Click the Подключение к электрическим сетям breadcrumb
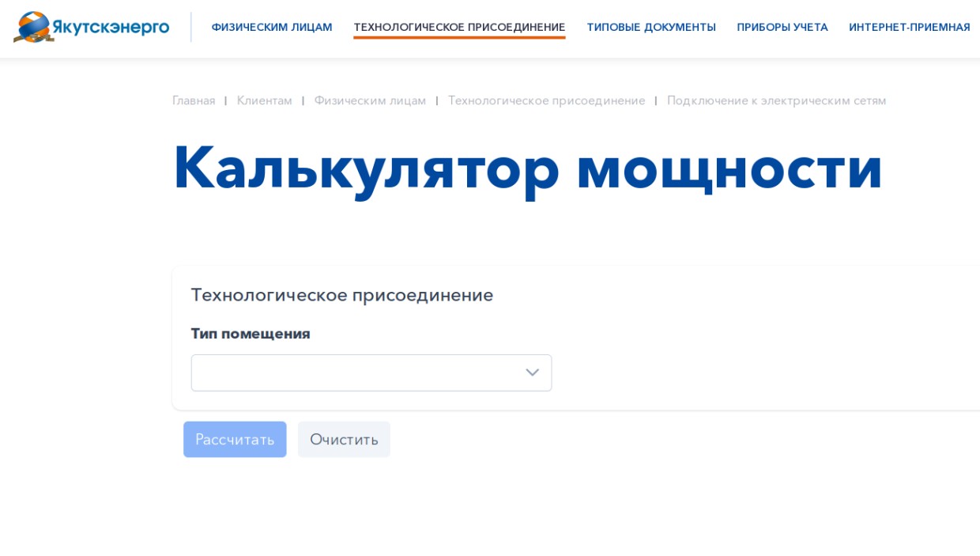The image size is (980, 556). pyautogui.click(x=776, y=100)
